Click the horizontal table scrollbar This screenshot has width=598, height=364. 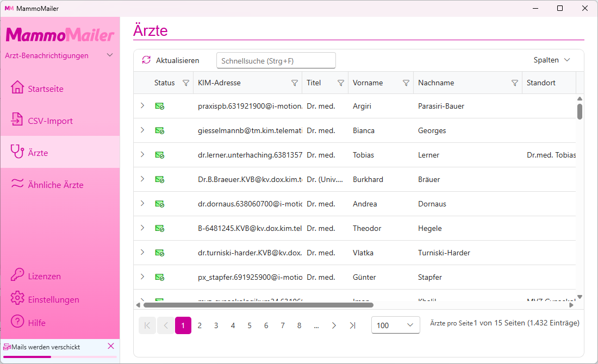click(258, 305)
